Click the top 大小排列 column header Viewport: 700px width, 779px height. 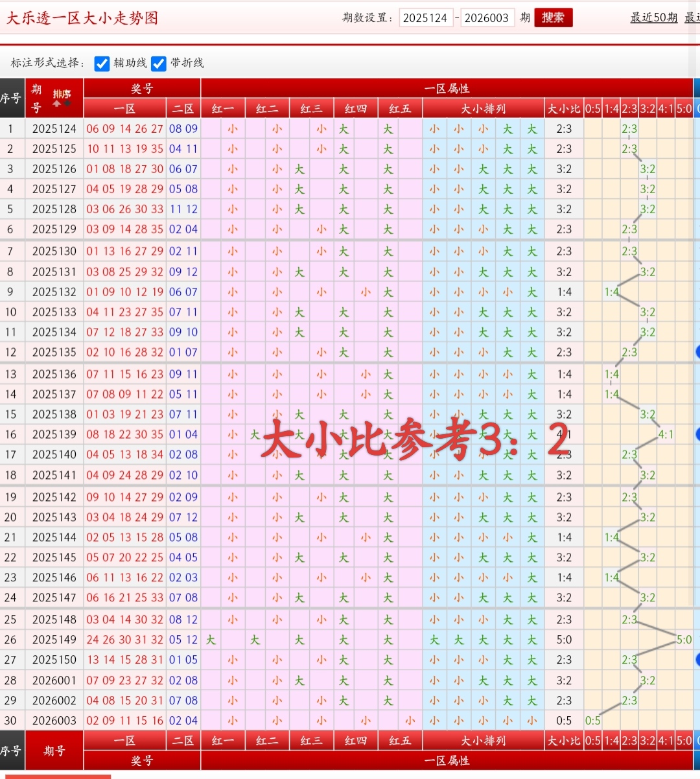pos(483,108)
